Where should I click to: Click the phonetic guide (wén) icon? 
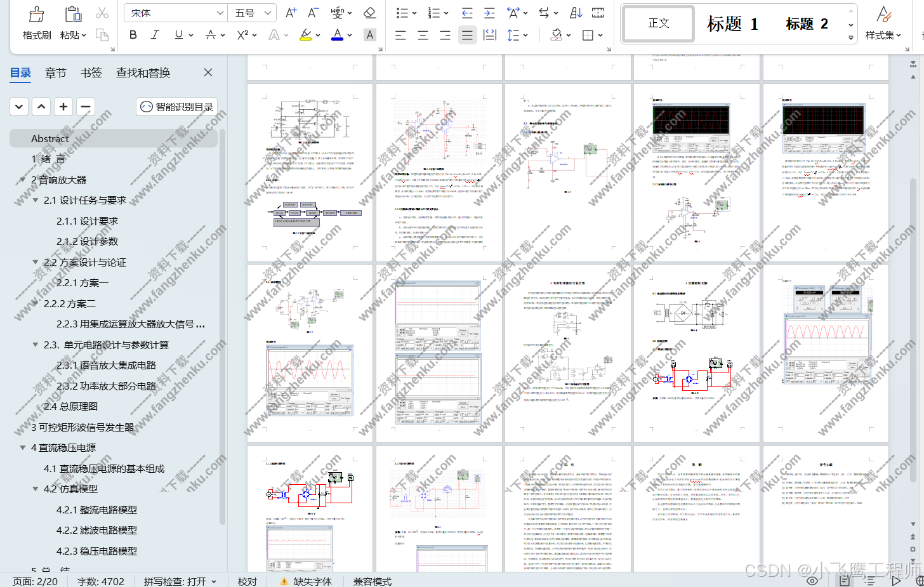coord(338,13)
